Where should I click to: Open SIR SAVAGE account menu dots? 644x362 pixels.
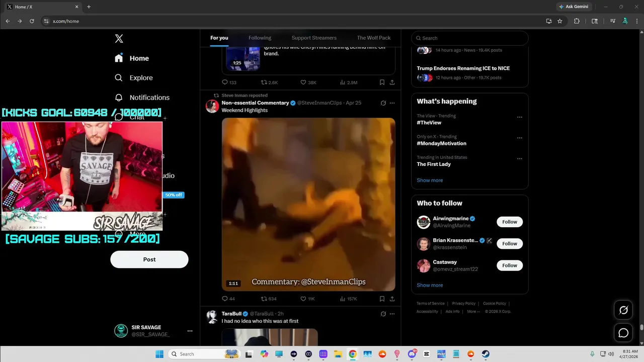[190, 331]
